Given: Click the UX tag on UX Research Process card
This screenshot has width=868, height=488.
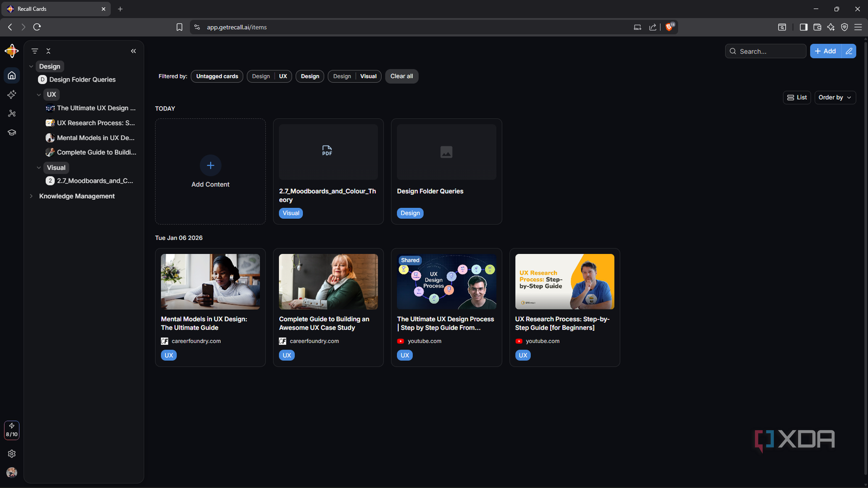Looking at the screenshot, I should click(x=523, y=355).
